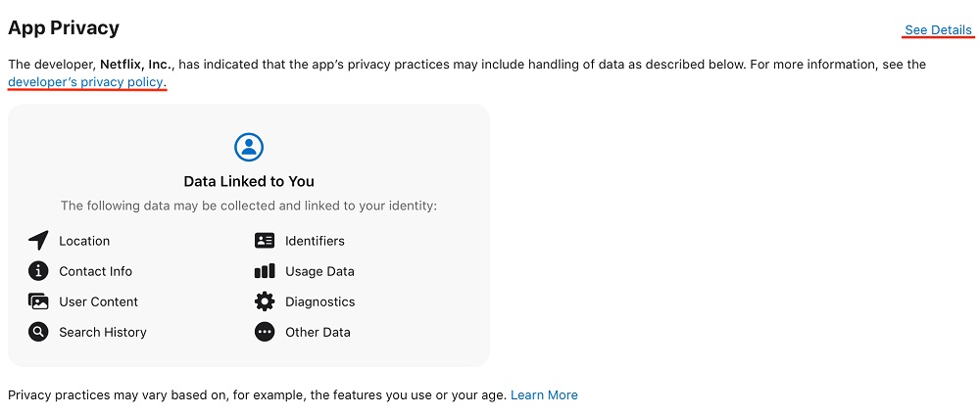Select the Identifiers label
Viewport: 980px width, 416px height.
315,241
